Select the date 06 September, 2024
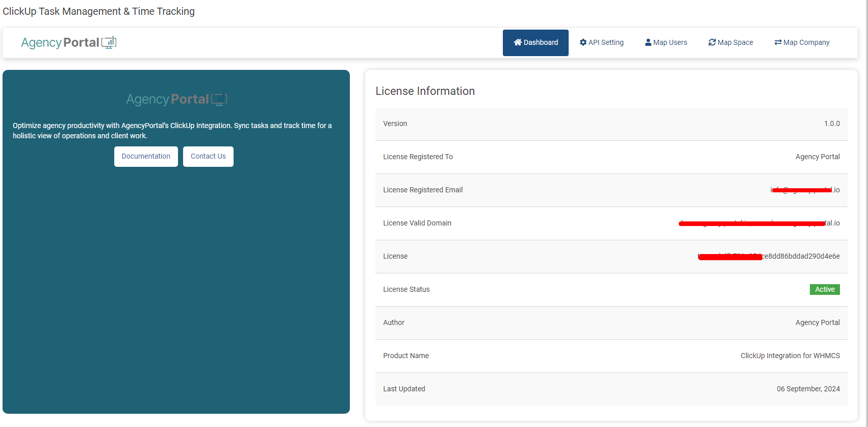The image size is (868, 427). (808, 389)
